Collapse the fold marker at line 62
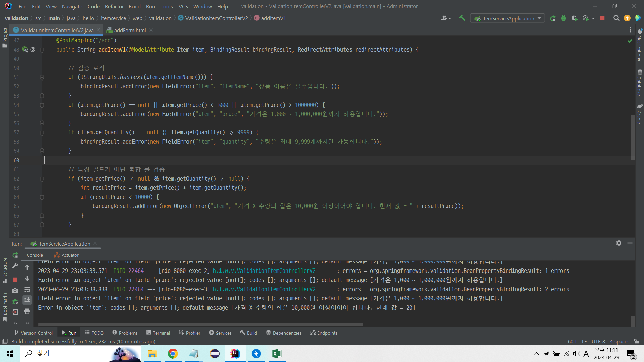The height and width of the screenshot is (362, 644). point(42,179)
